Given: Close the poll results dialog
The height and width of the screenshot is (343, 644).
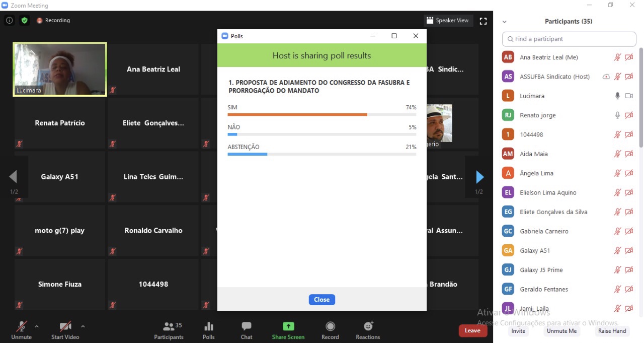Looking at the screenshot, I should pyautogui.click(x=321, y=299).
